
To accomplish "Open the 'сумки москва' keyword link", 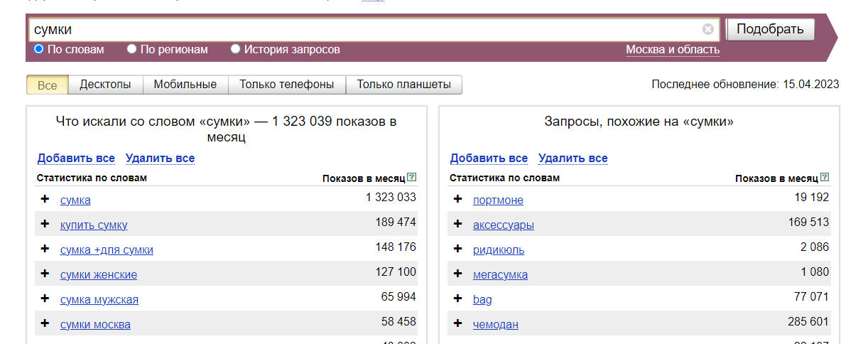I will click(x=95, y=325).
